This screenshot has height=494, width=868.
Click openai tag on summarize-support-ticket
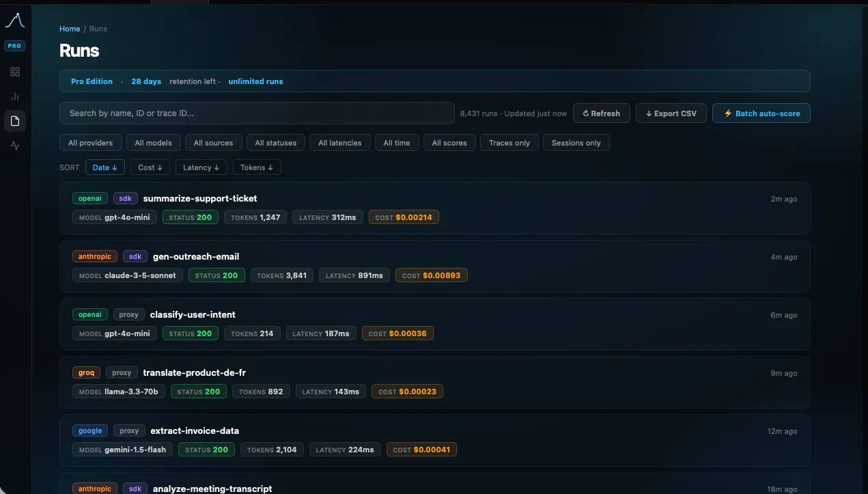[x=90, y=198]
